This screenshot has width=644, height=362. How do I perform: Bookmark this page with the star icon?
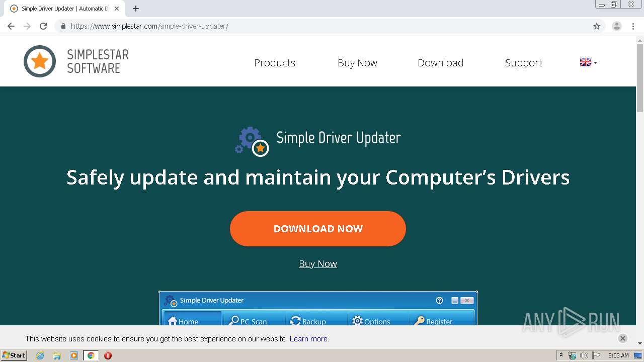[x=597, y=26]
